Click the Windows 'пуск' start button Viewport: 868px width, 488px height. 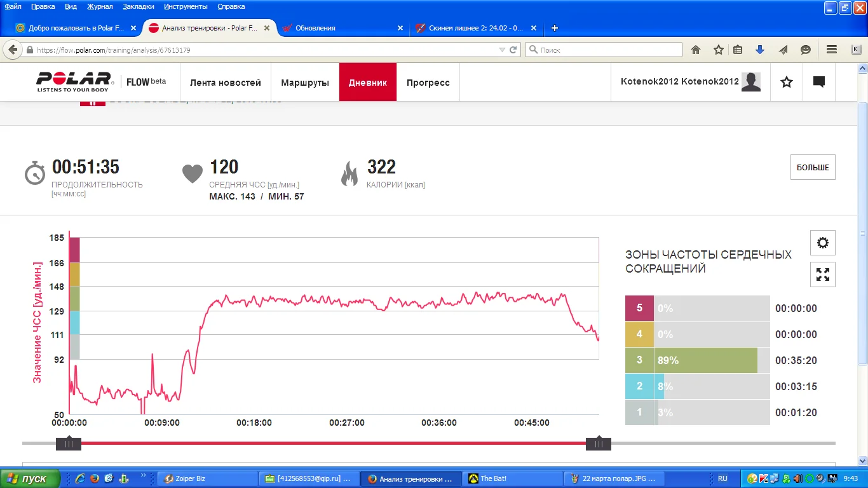click(31, 478)
